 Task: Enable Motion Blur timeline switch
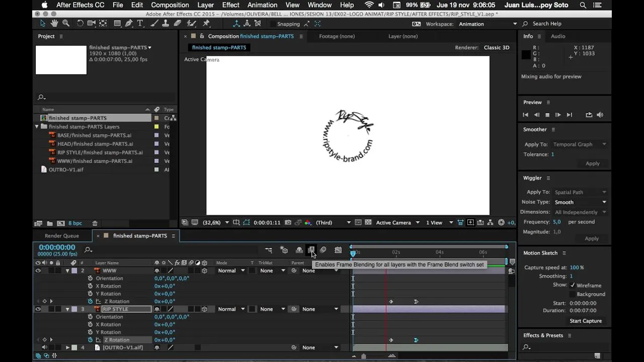click(323, 250)
